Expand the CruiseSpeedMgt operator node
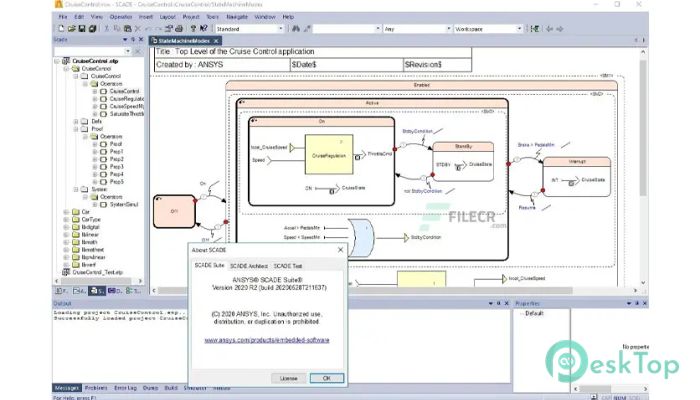 pos(95,106)
